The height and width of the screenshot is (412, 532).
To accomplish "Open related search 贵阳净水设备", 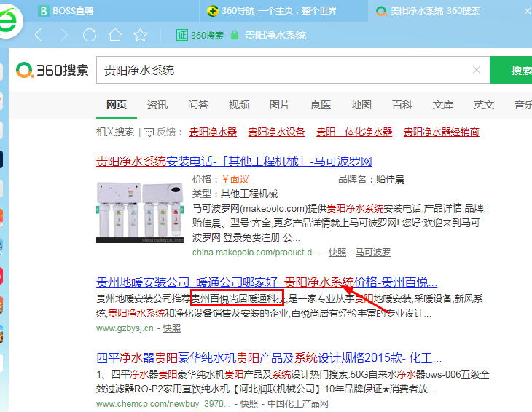I will [276, 132].
